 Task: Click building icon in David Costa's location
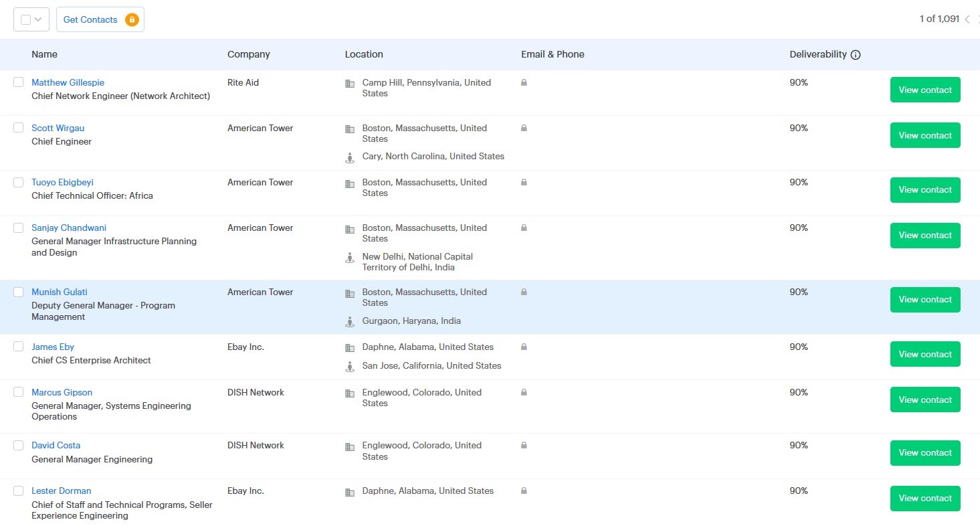[x=350, y=446]
